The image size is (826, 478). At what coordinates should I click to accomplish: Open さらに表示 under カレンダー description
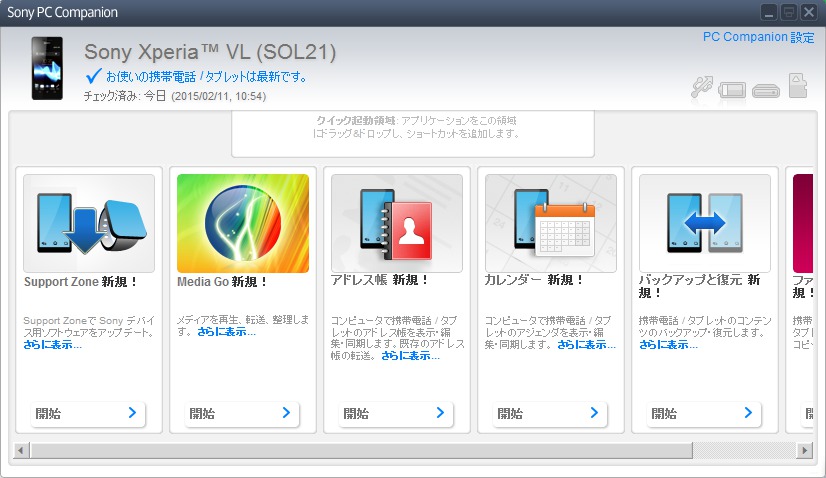(x=586, y=345)
